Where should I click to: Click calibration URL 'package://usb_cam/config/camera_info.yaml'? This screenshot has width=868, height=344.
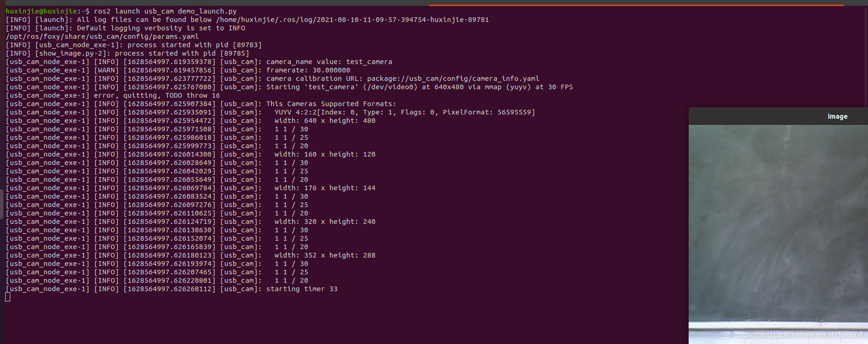pos(453,79)
